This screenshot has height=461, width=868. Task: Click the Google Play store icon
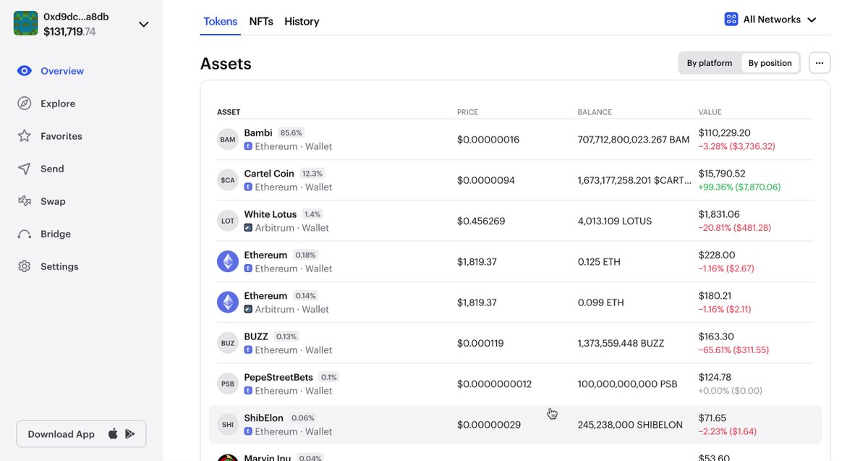click(129, 434)
